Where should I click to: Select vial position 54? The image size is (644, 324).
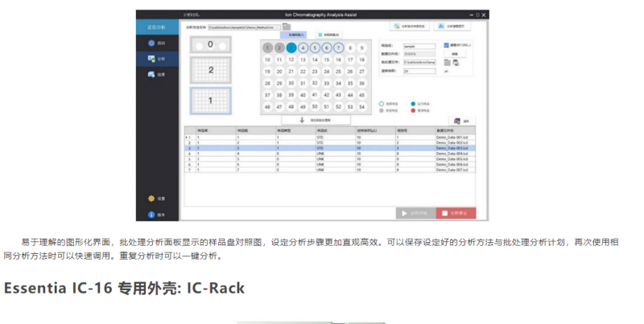tap(361, 107)
